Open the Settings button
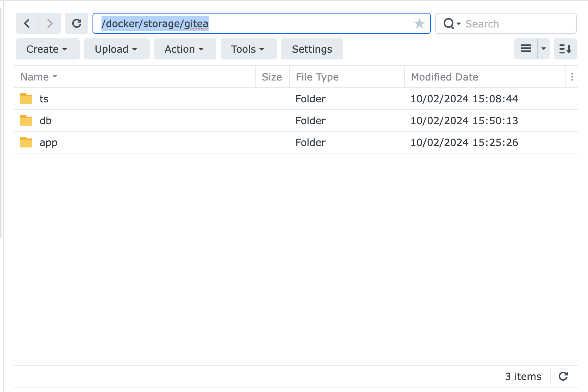The width and height of the screenshot is (588, 392). [312, 49]
